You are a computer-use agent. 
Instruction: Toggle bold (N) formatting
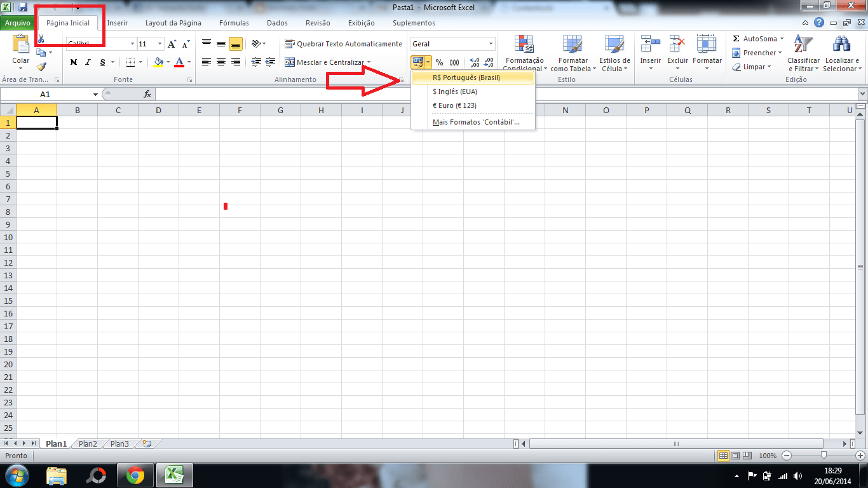[74, 62]
